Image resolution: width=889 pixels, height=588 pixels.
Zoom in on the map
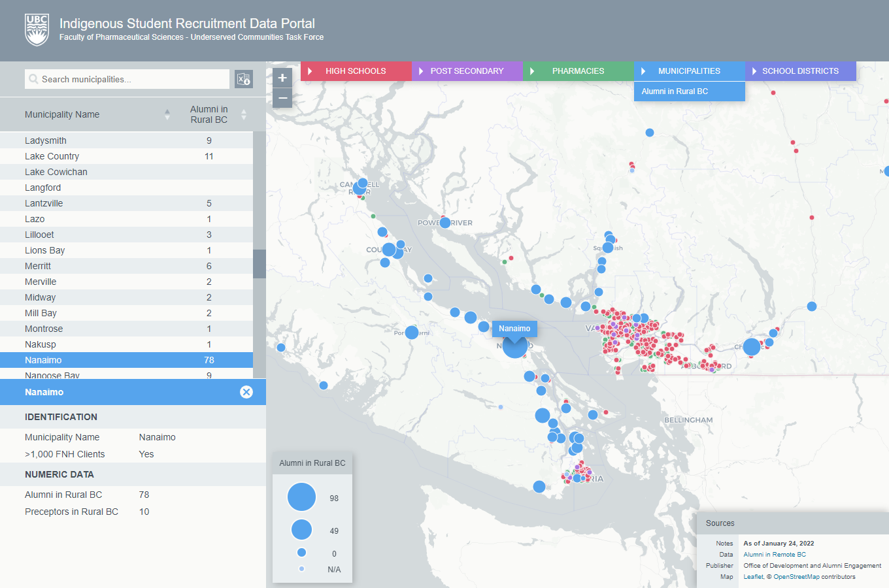(282, 78)
